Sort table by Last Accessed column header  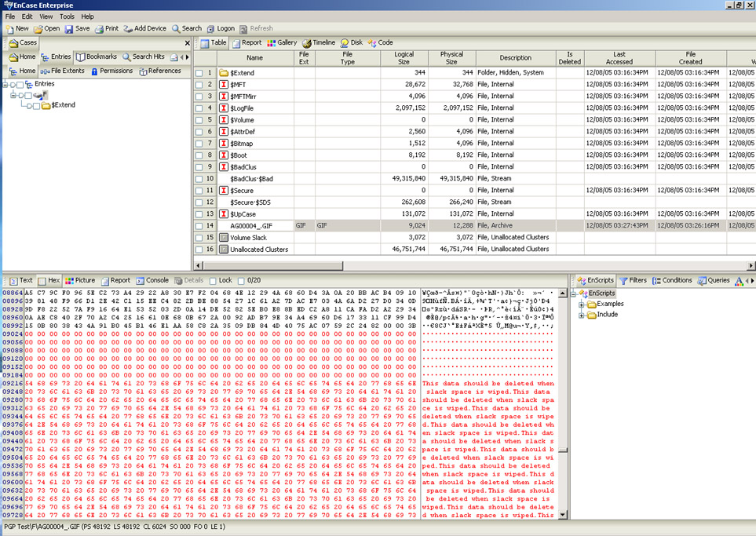(619, 58)
